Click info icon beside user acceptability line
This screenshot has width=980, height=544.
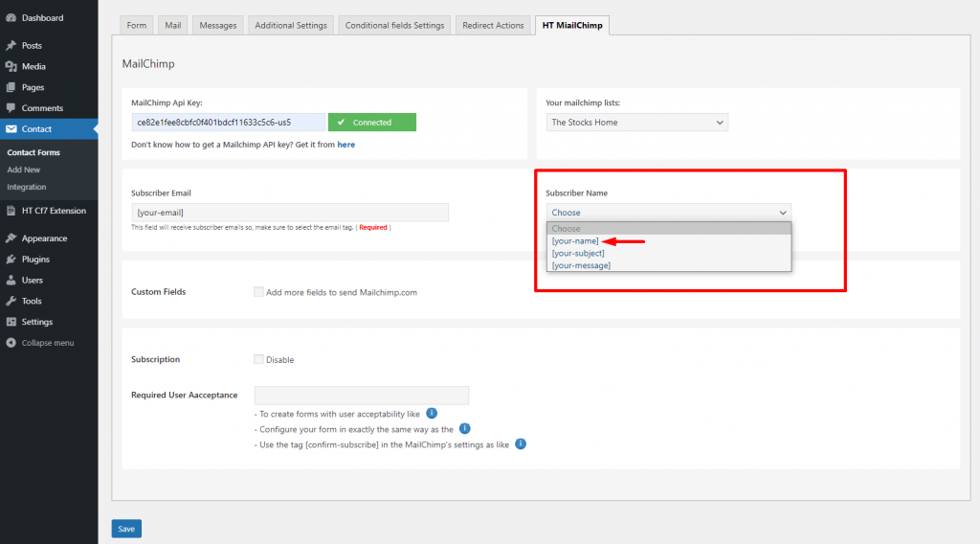432,414
